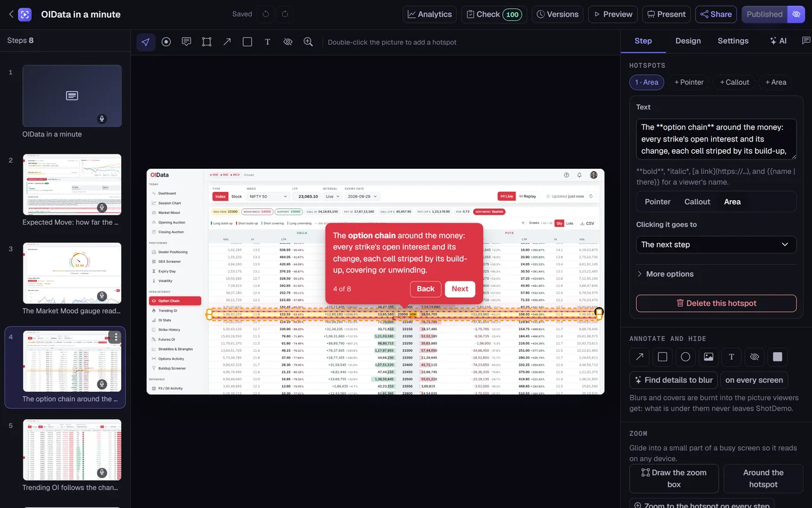Click the Share button
Viewport: 812px width, 508px height.
pyautogui.click(x=715, y=14)
